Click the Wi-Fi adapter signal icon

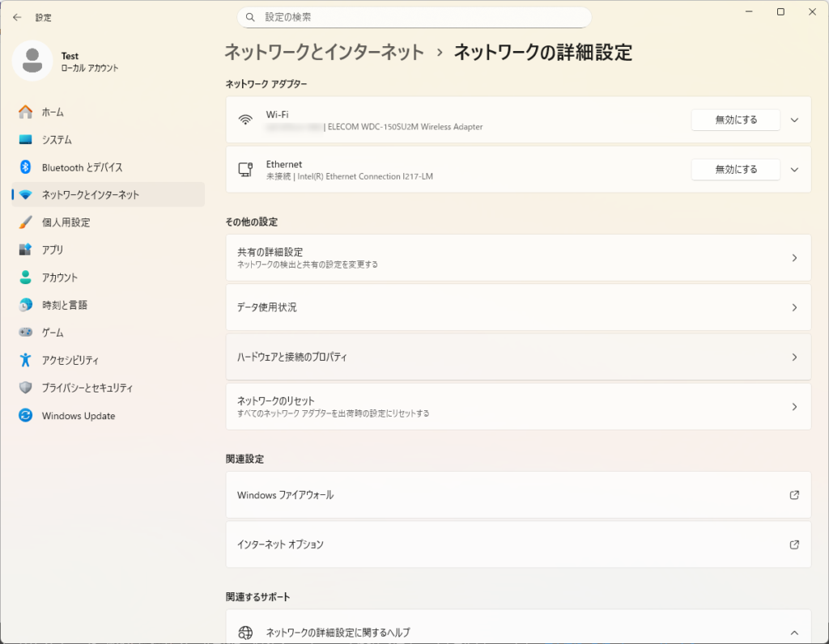tap(245, 120)
